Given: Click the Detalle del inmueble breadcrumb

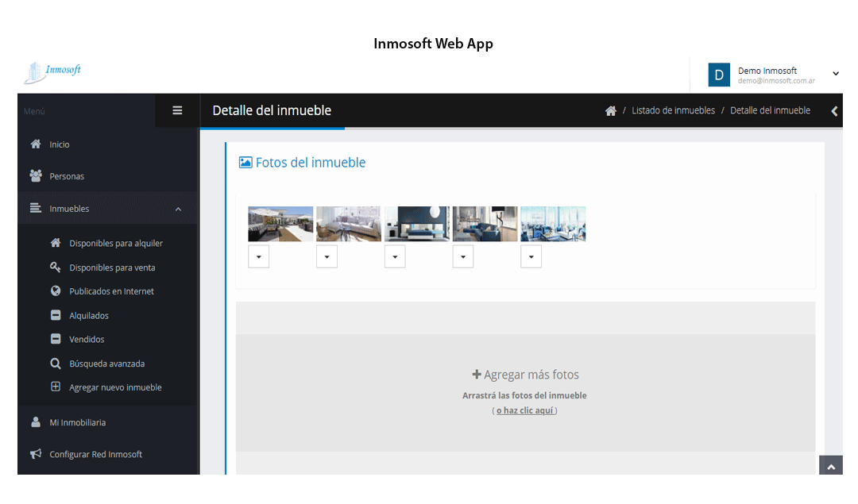Looking at the screenshot, I should [x=770, y=110].
